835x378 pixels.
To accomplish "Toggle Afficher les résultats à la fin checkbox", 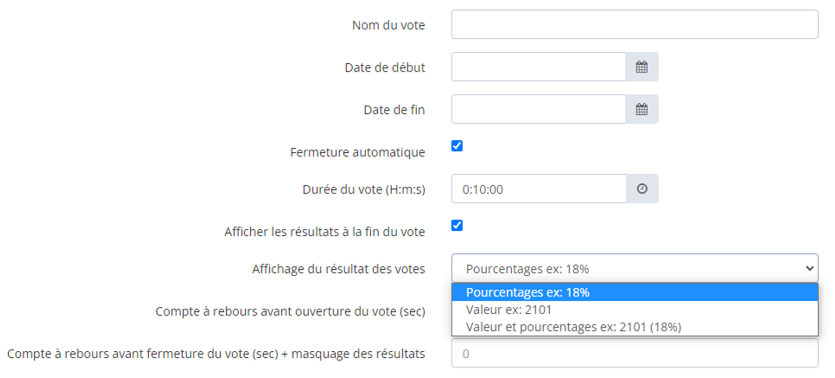I will tap(457, 225).
